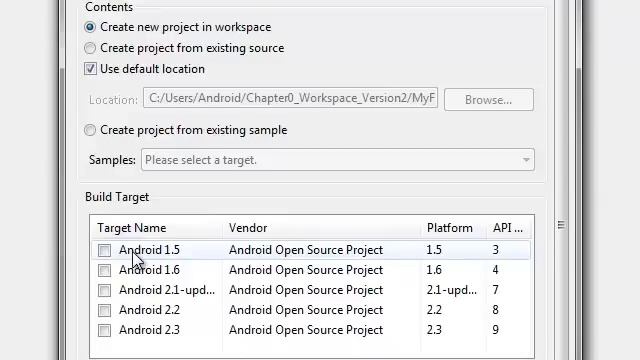Select Create project from existing sample

90,130
